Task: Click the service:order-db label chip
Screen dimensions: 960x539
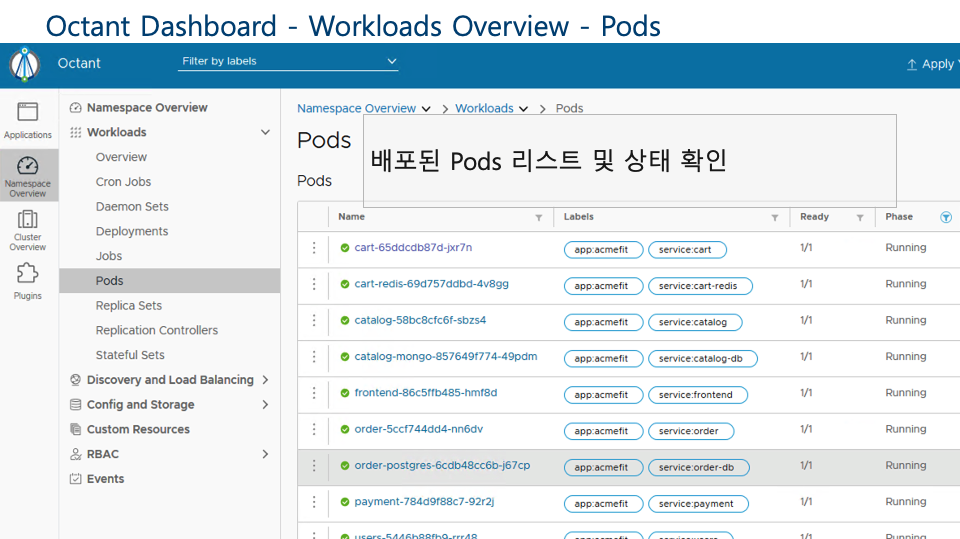Action: coord(699,468)
